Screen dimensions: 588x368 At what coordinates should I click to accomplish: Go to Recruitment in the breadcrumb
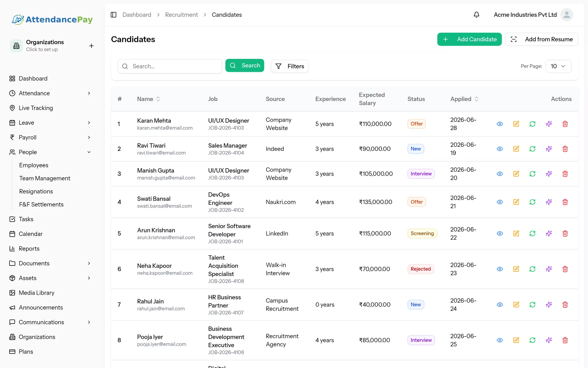[181, 15]
